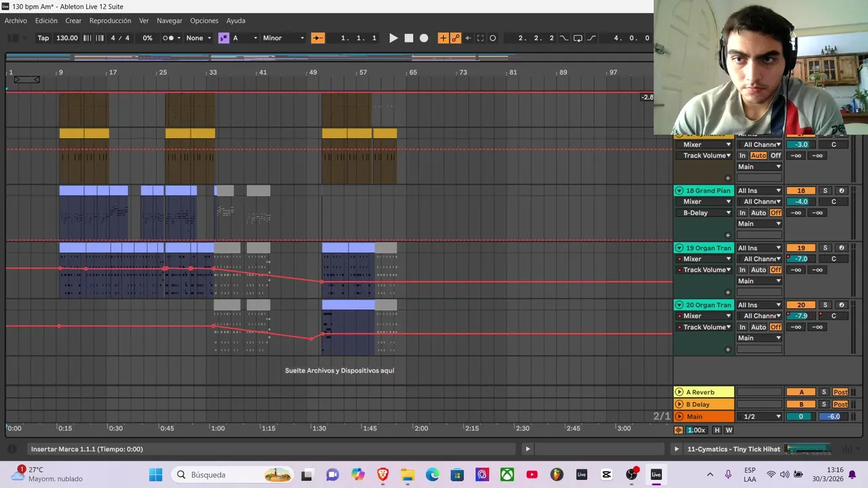
Task: Click the A Reverb track launch icon
Action: tap(679, 392)
